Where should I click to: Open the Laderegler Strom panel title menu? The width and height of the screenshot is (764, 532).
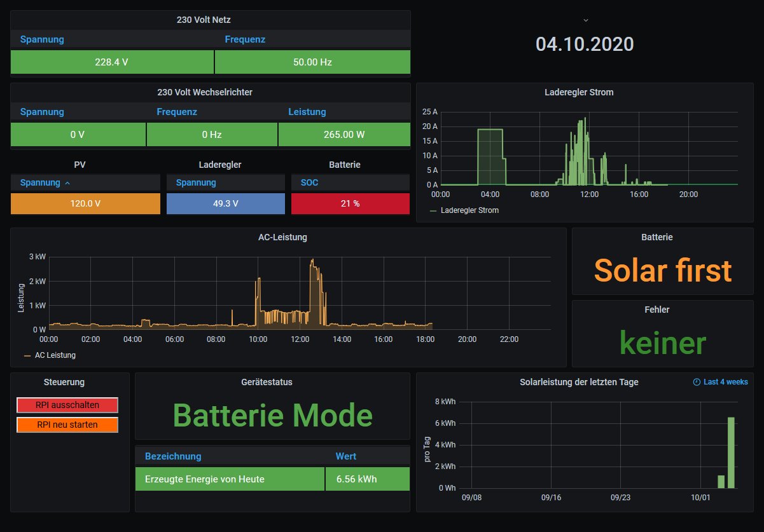pos(579,92)
